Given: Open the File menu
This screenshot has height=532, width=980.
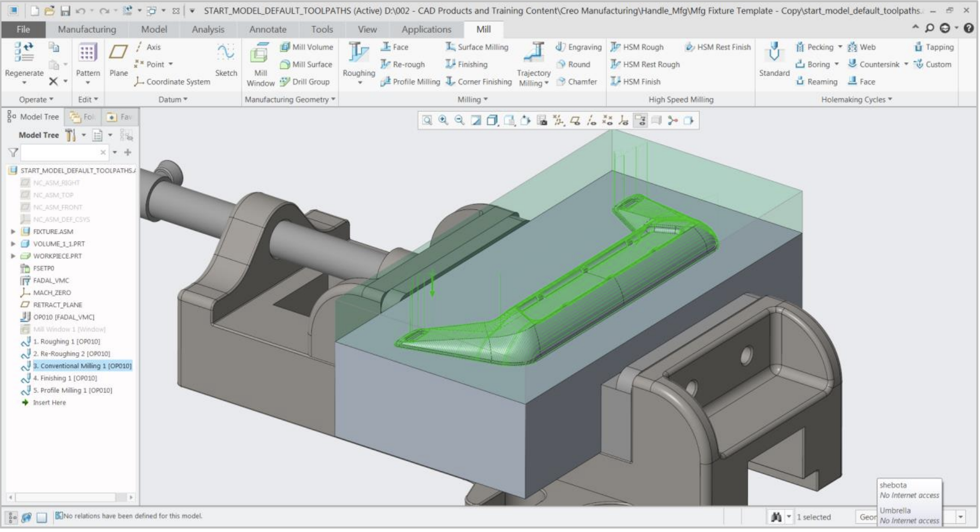Looking at the screenshot, I should (23, 30).
